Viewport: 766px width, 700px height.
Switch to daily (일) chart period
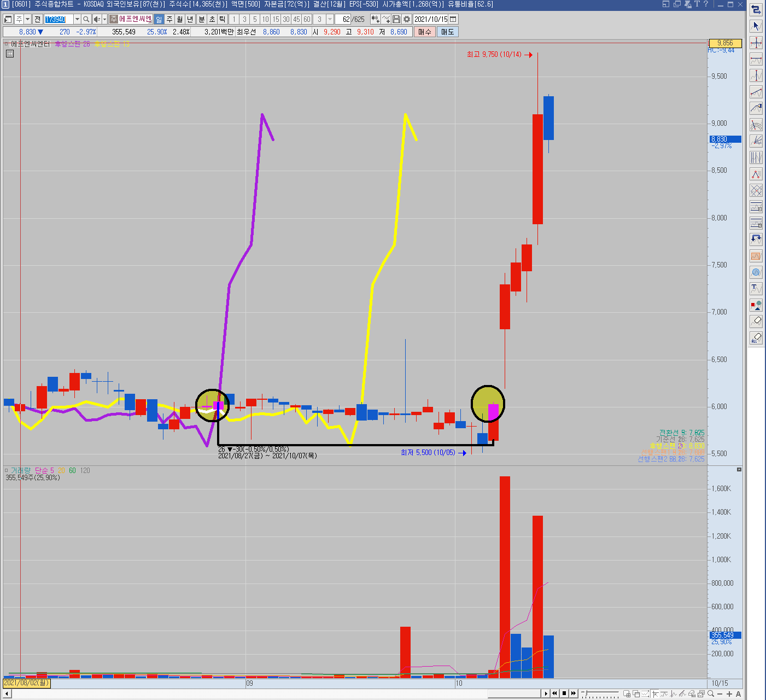click(x=159, y=19)
